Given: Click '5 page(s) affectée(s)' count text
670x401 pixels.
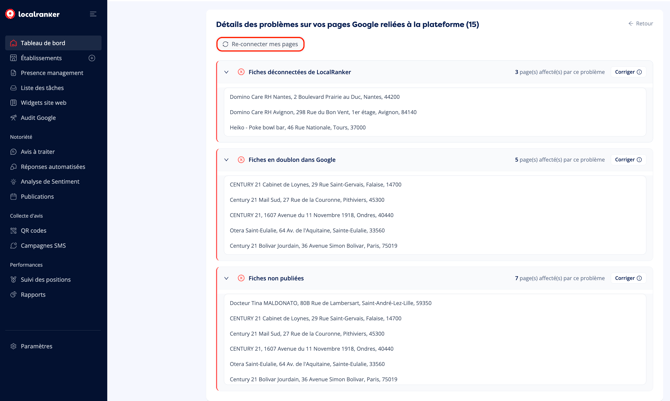Looking at the screenshot, I should 560,160.
